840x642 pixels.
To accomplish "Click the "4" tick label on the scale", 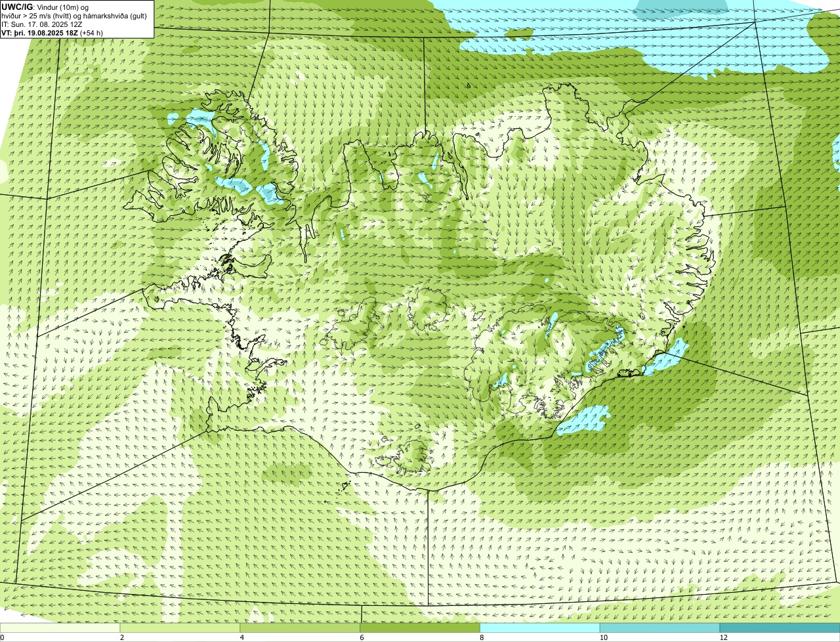I will pyautogui.click(x=241, y=637).
